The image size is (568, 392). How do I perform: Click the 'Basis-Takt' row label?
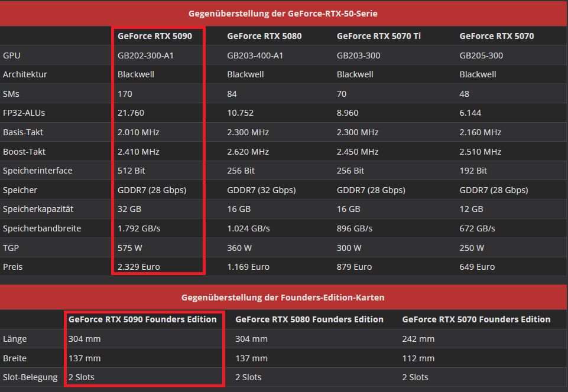(x=23, y=132)
